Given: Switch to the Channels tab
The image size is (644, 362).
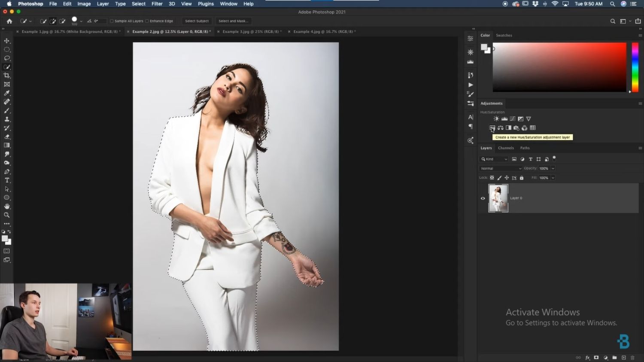Looking at the screenshot, I should [506, 148].
